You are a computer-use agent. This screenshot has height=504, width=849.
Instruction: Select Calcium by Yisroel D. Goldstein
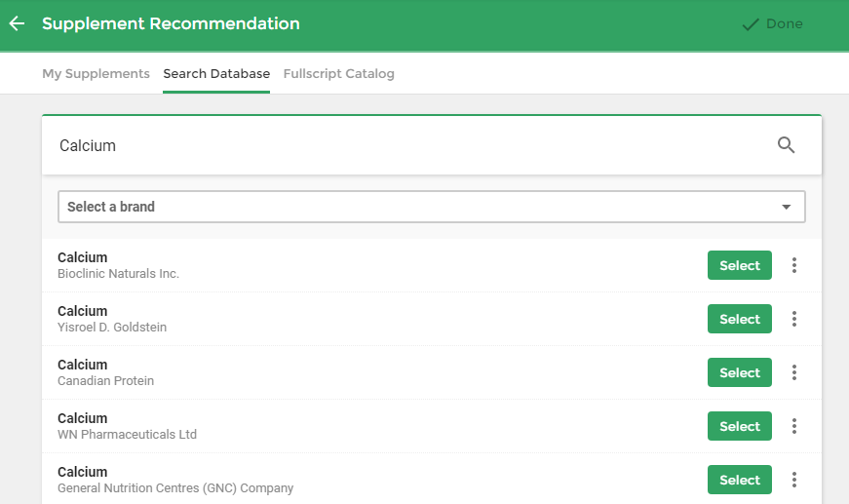pyautogui.click(x=739, y=319)
